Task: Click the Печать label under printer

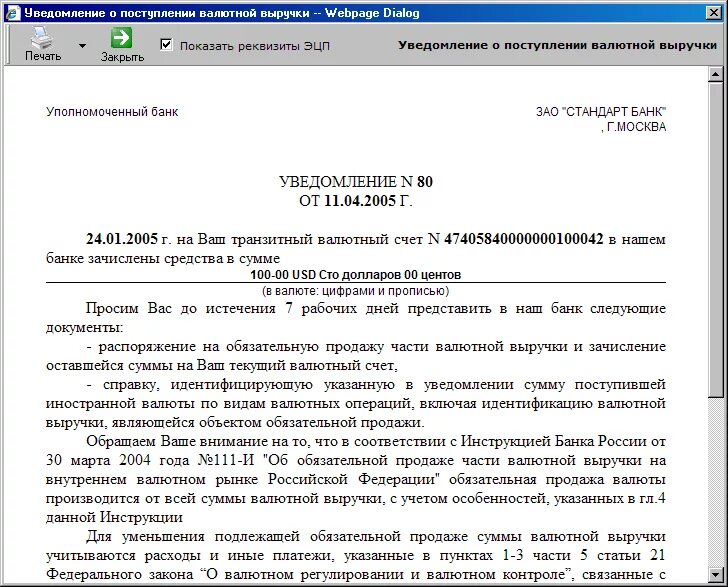Action: [x=43, y=56]
